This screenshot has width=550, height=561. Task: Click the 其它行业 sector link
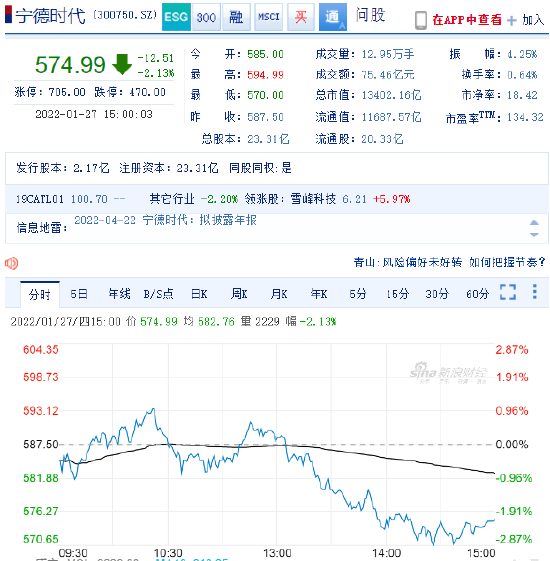tap(172, 199)
